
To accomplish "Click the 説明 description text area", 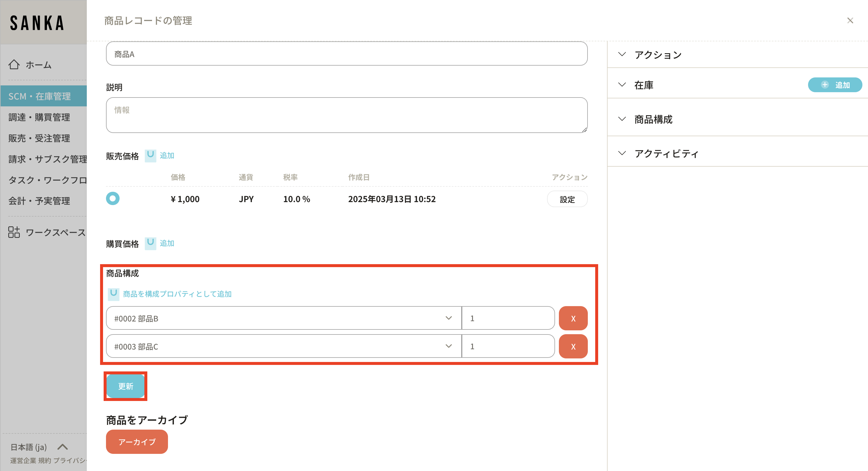I will coord(346,115).
